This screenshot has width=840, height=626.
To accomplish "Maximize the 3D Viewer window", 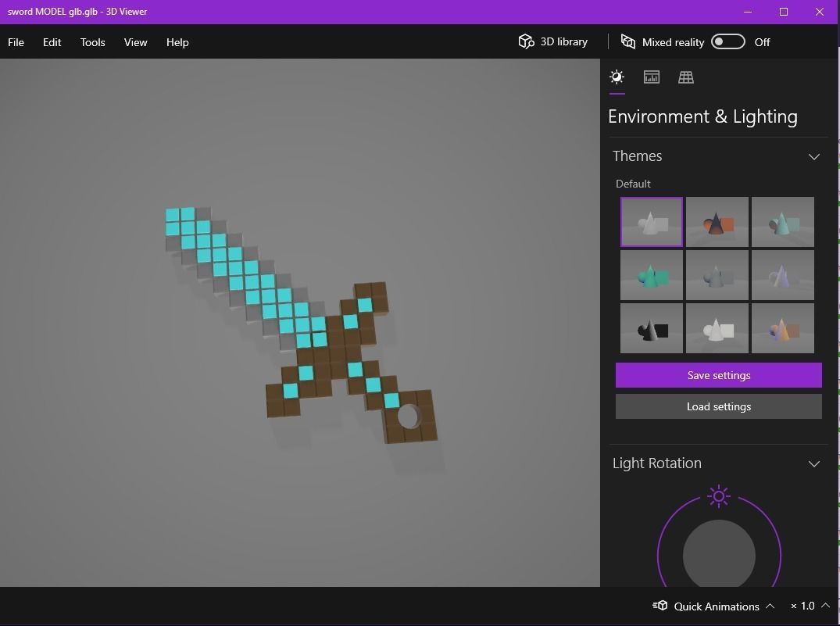I will (x=783, y=12).
